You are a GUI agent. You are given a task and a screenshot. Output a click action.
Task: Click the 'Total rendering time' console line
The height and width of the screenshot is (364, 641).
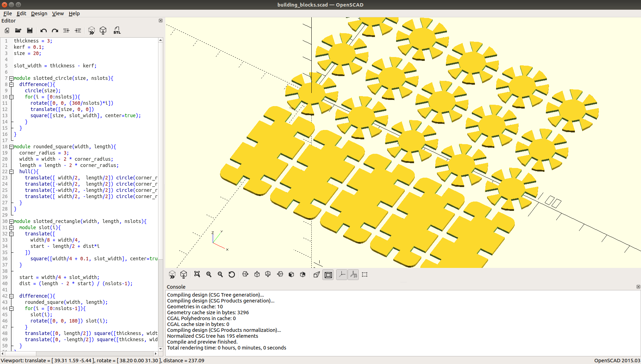click(227, 348)
